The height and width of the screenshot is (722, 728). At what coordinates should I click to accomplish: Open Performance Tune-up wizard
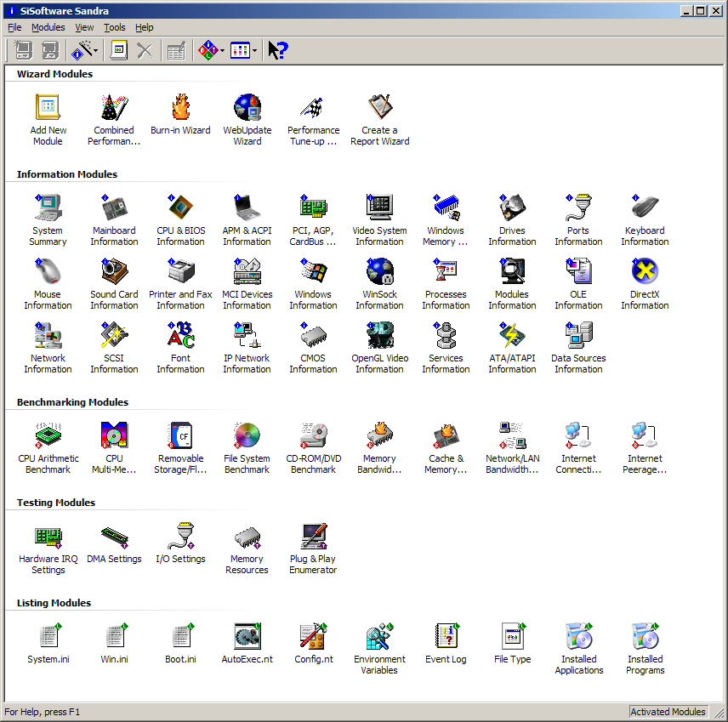point(313,119)
